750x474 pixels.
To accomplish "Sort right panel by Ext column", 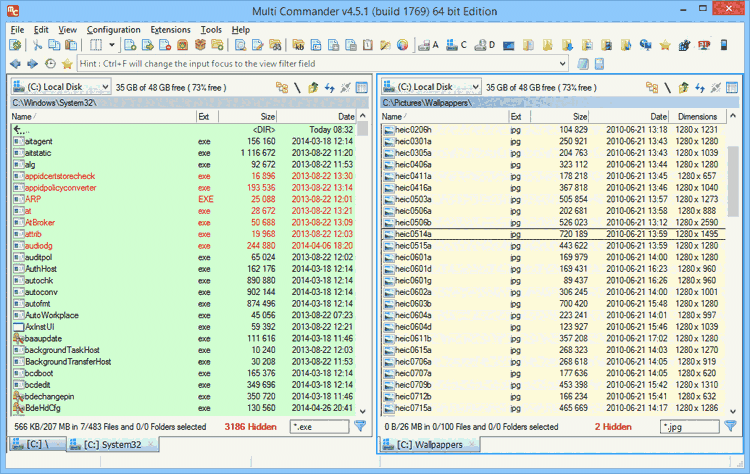I will [x=519, y=117].
